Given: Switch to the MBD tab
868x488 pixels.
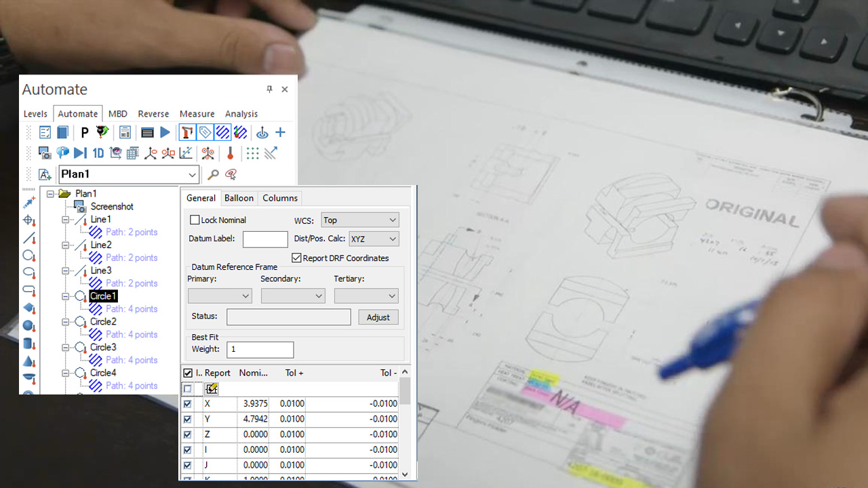Looking at the screenshot, I should 118,114.
